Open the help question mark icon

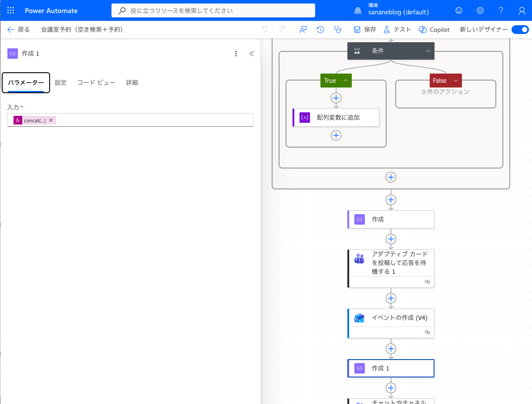(x=501, y=10)
